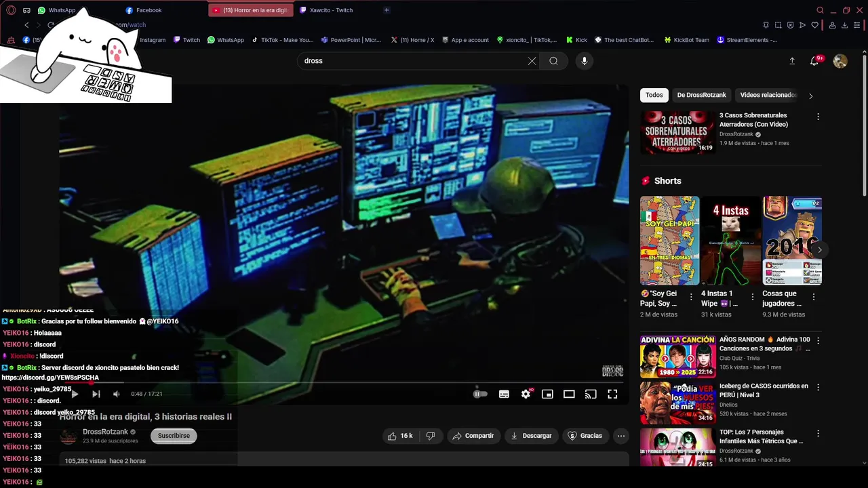The height and width of the screenshot is (488, 868).
Task: Seek on the video progress bar
Action: 344,383
